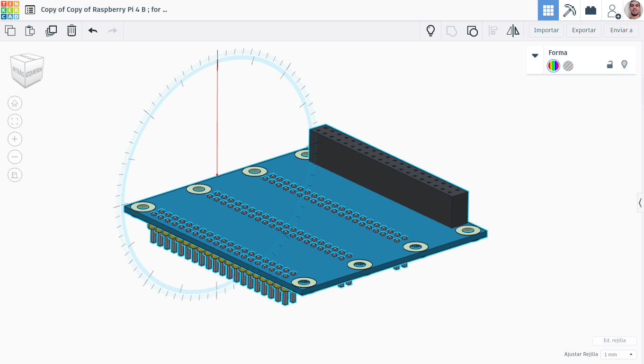Open the Blocks view with pickaxe icon
Viewport: 644px width, 364px height.
[x=569, y=10]
